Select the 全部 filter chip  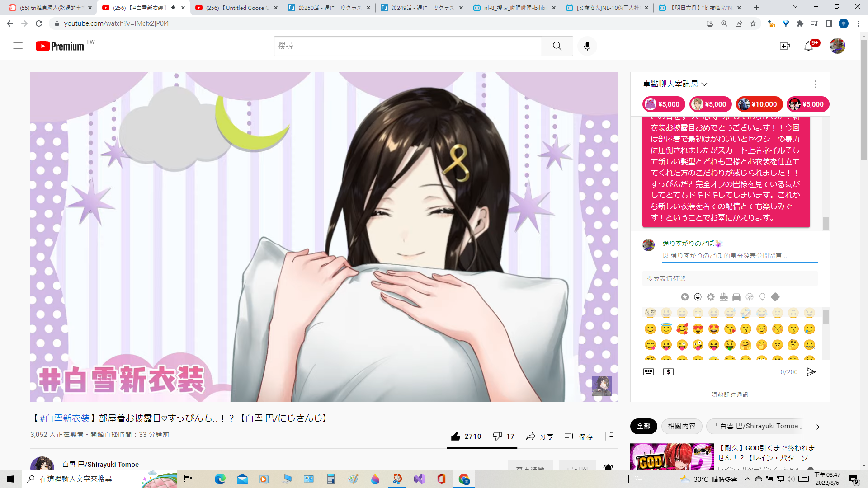[x=643, y=426]
